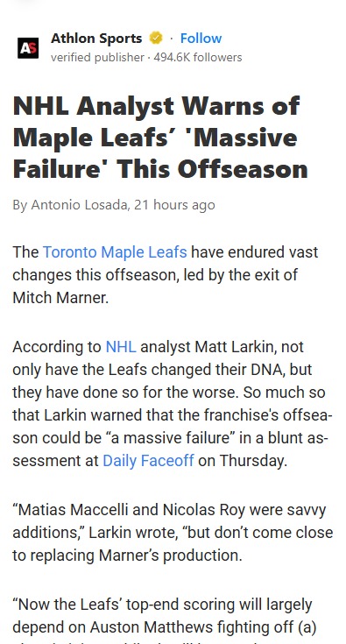The height and width of the screenshot is (644, 346).
Task: Open the Toronto Maple Leafs link
Action: pyautogui.click(x=115, y=252)
